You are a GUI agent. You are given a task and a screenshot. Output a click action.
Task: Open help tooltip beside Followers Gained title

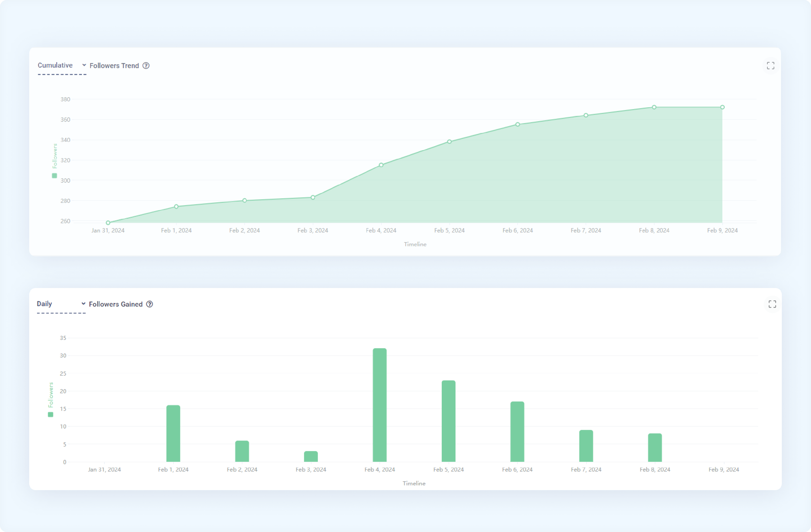point(149,304)
